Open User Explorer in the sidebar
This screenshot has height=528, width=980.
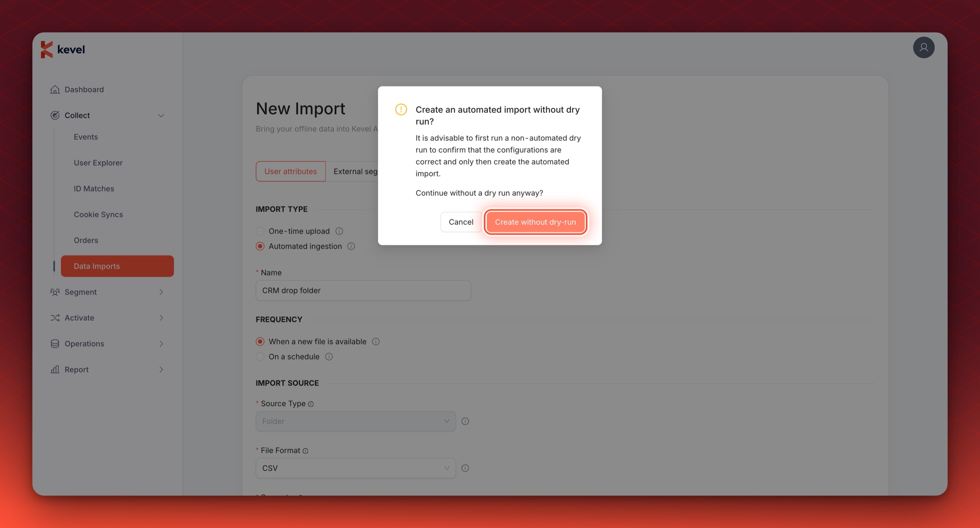(98, 163)
